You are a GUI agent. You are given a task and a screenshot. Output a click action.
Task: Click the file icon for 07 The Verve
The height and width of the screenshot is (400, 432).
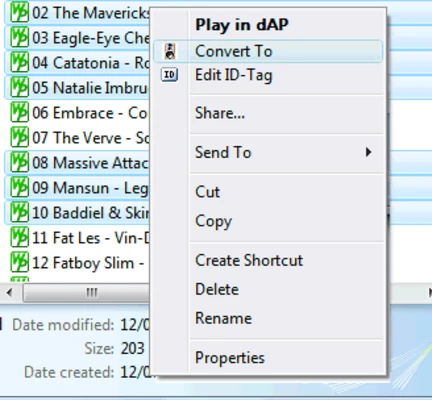(x=19, y=138)
